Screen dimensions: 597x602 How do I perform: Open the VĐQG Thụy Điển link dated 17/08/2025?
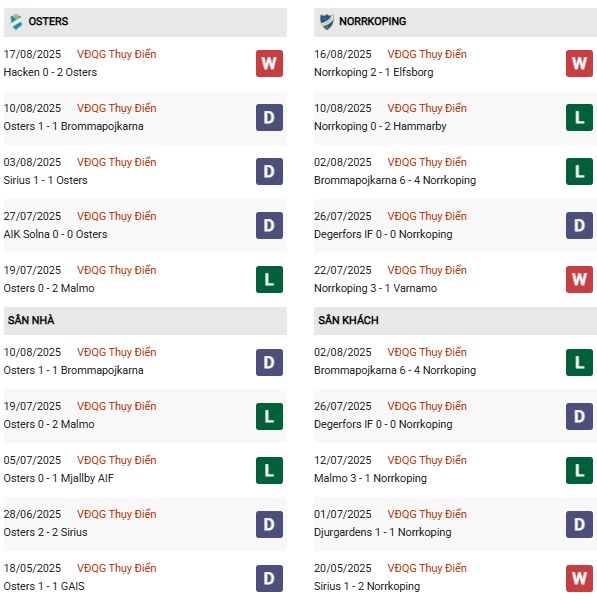[x=116, y=54]
